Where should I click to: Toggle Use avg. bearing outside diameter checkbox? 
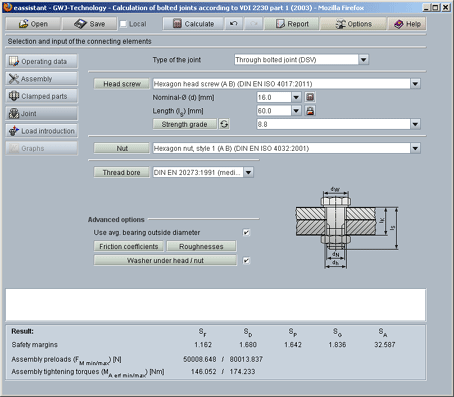coord(246,232)
